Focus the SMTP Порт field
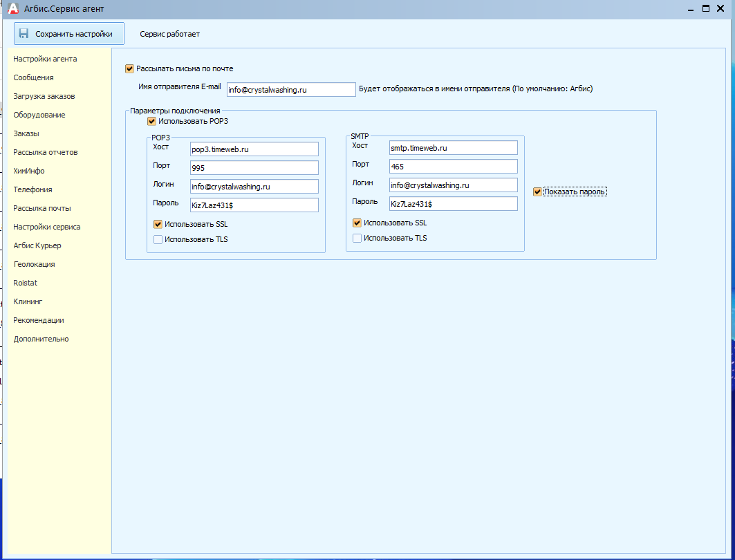The image size is (735, 560). (x=454, y=167)
